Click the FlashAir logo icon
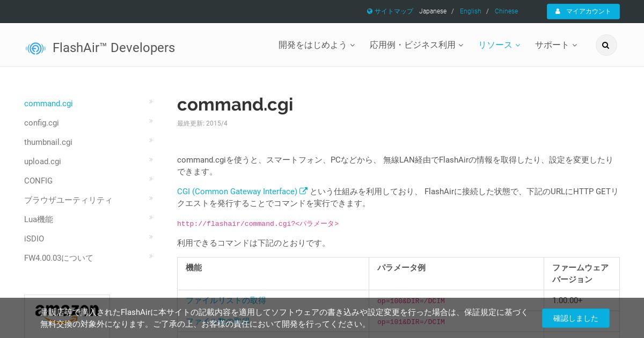 click(35, 48)
